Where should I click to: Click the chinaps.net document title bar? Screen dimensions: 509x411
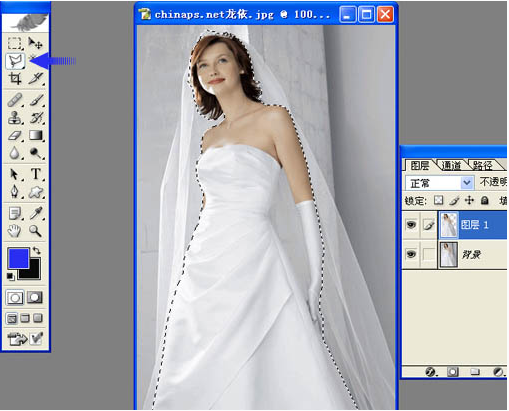(265, 15)
